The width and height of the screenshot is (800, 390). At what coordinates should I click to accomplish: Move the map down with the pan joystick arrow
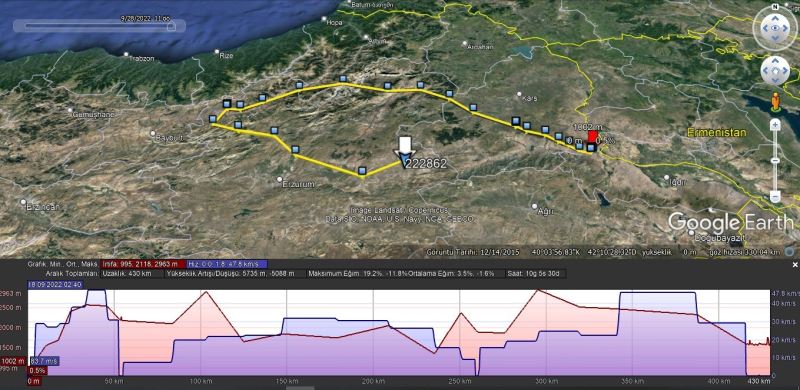point(775,81)
